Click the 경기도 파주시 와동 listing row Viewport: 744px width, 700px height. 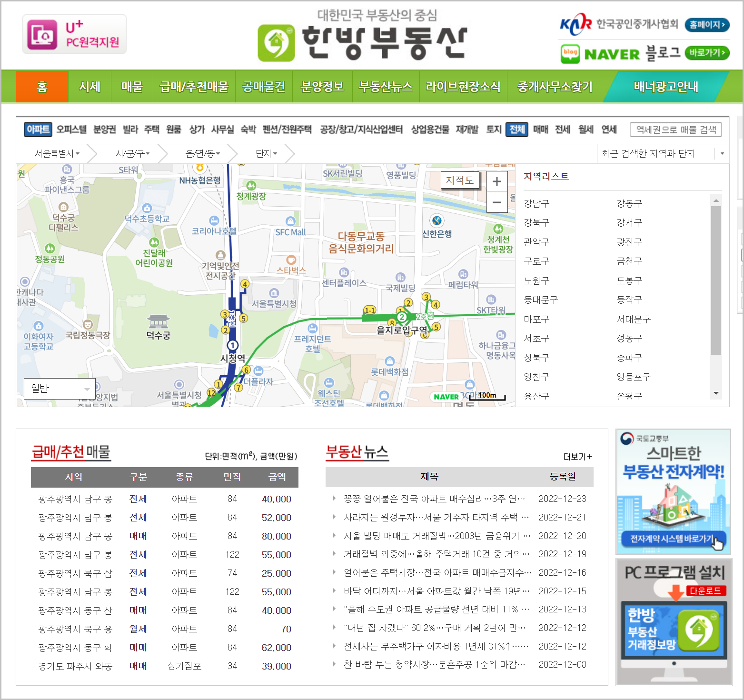(165, 666)
